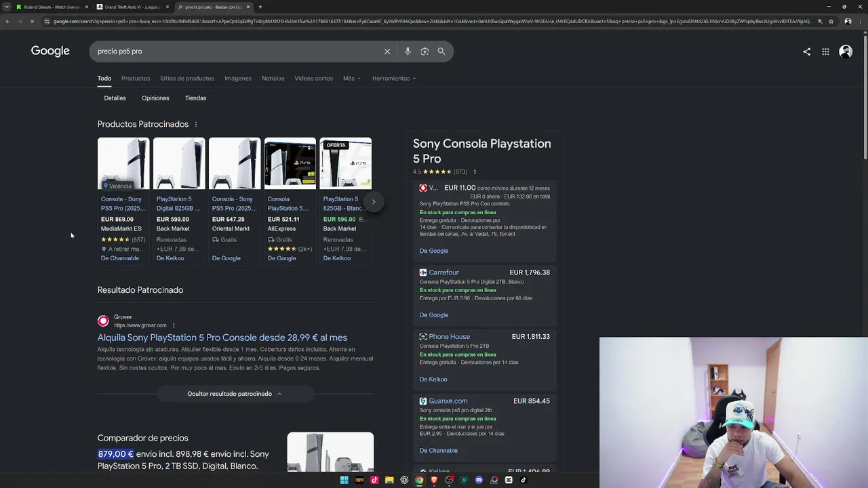
Task: Select the Tiendas chip
Action: 195,98
